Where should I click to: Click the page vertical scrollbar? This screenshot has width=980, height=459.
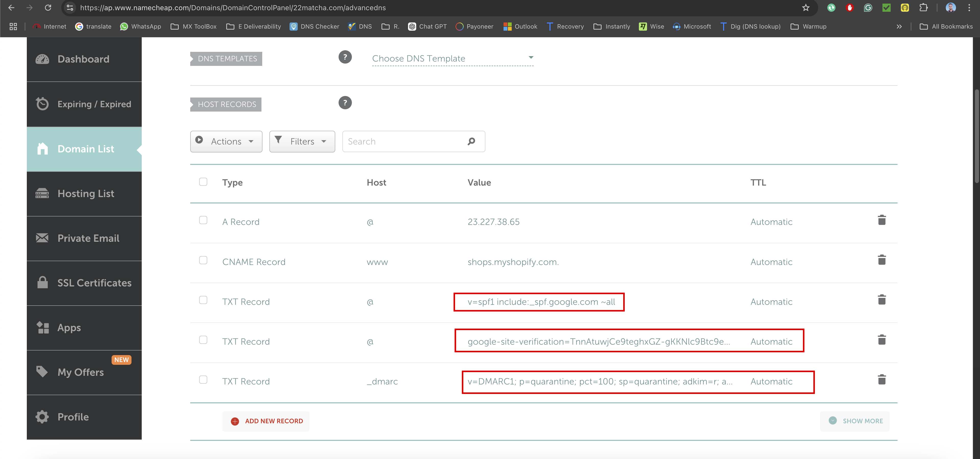pyautogui.click(x=976, y=136)
